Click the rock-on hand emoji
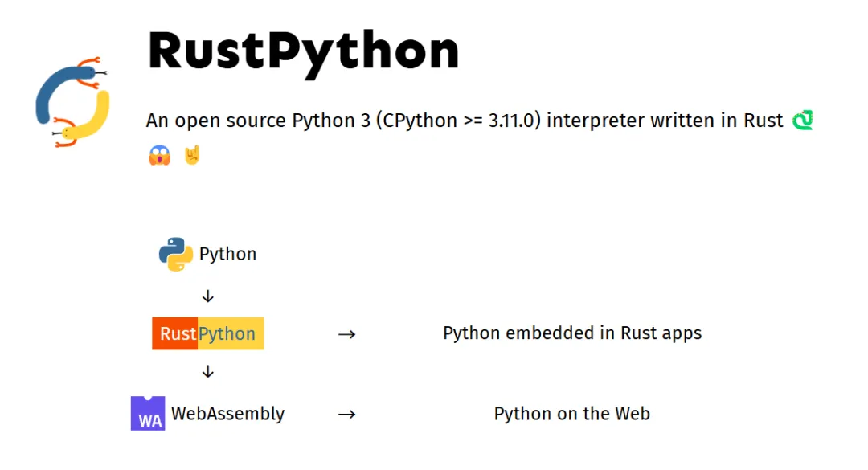 [x=191, y=155]
